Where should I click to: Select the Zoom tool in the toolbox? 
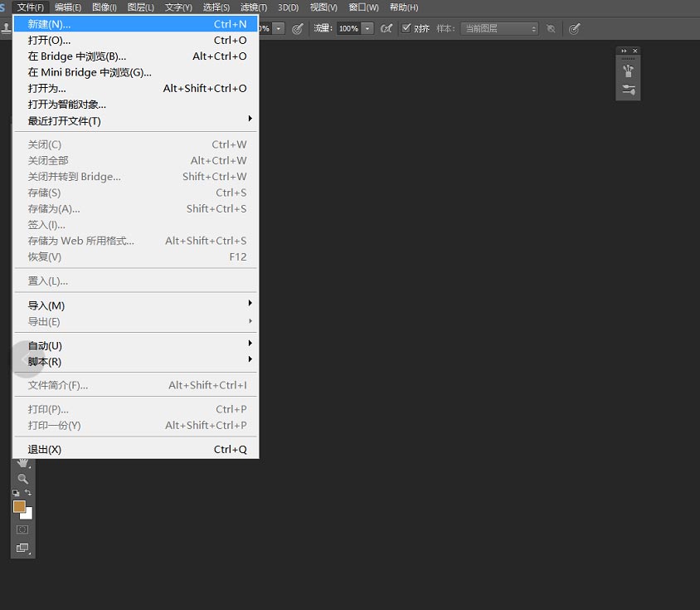(22, 479)
